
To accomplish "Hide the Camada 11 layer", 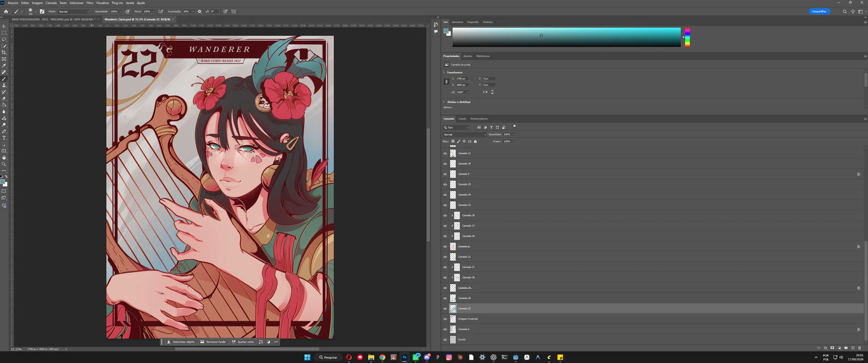I will 445,154.
